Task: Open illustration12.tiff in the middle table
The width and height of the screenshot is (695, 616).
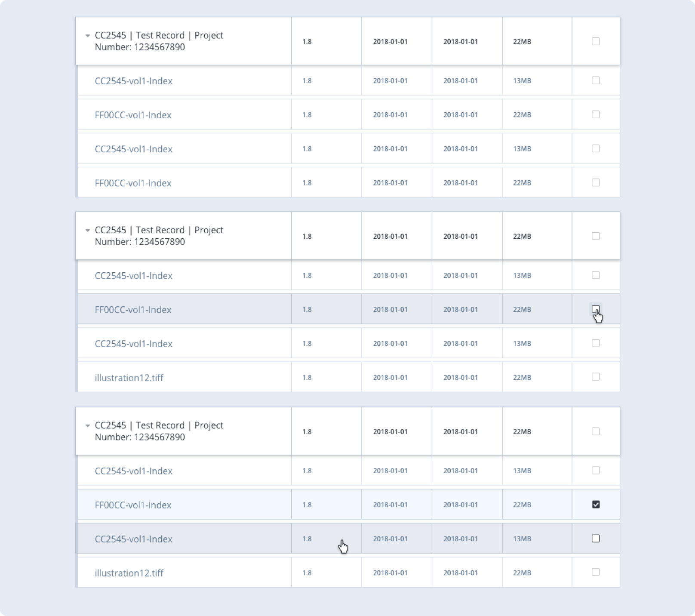Action: [x=129, y=378]
